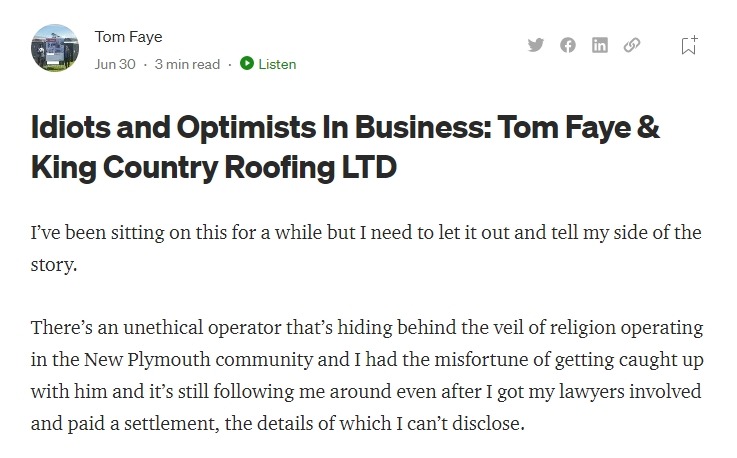Share the article on Twitter

pos(535,45)
